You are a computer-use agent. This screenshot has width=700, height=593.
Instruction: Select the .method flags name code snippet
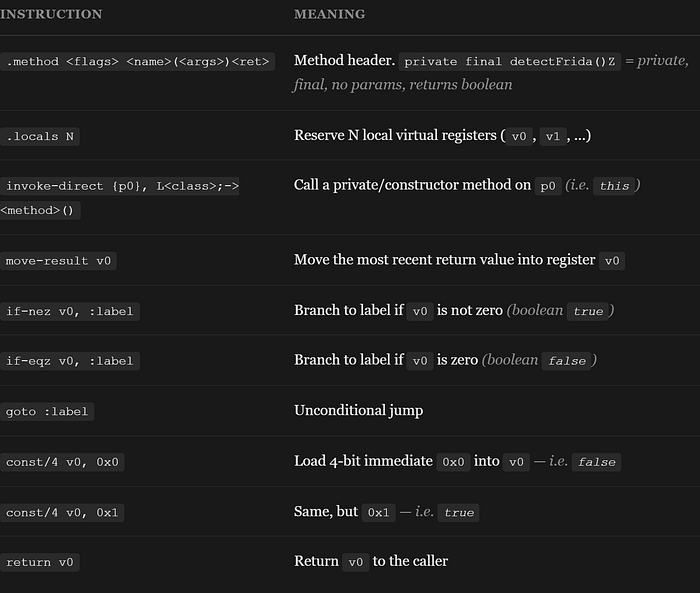[138, 62]
